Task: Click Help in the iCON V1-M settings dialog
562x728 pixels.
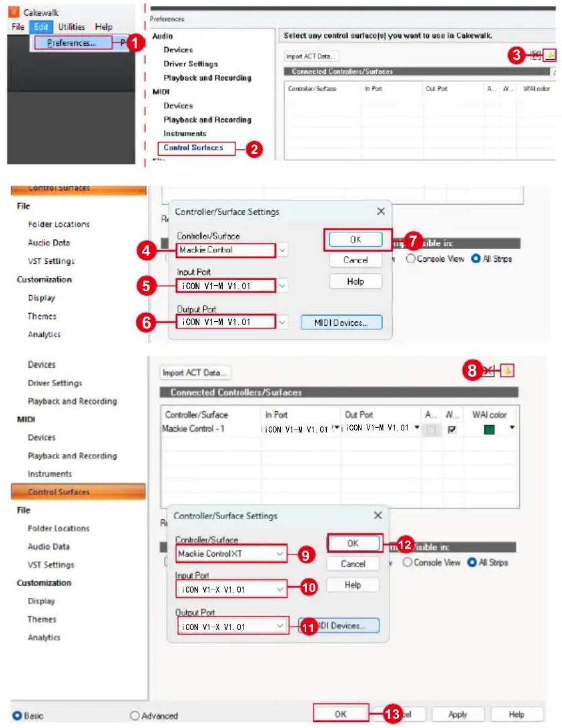Action: pos(355,281)
